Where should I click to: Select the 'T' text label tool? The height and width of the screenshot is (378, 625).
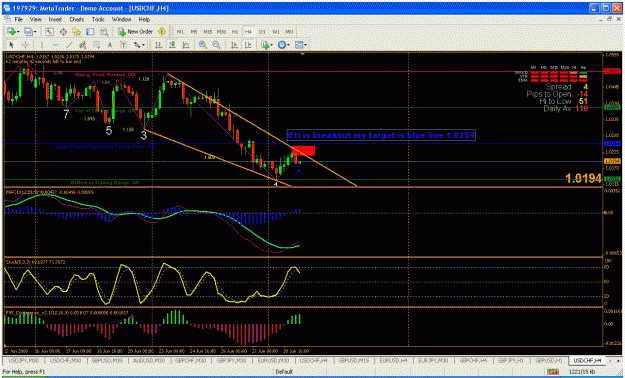click(x=123, y=45)
